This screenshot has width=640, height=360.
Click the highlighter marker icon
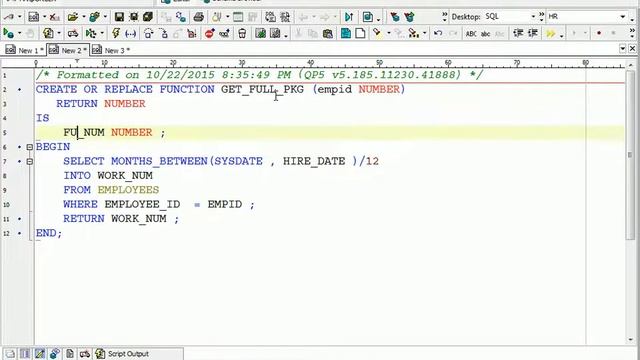tap(377, 33)
